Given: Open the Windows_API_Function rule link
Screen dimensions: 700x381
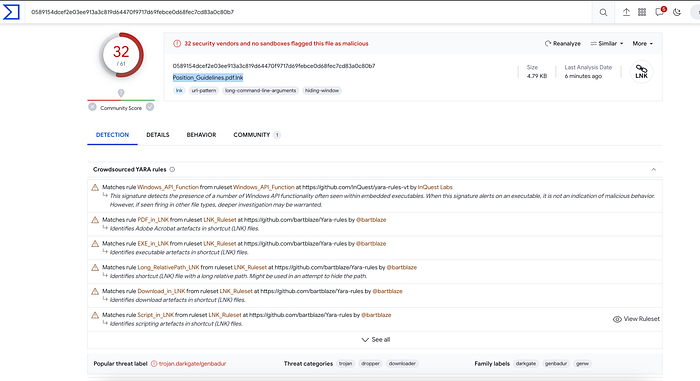Looking at the screenshot, I should [168, 187].
